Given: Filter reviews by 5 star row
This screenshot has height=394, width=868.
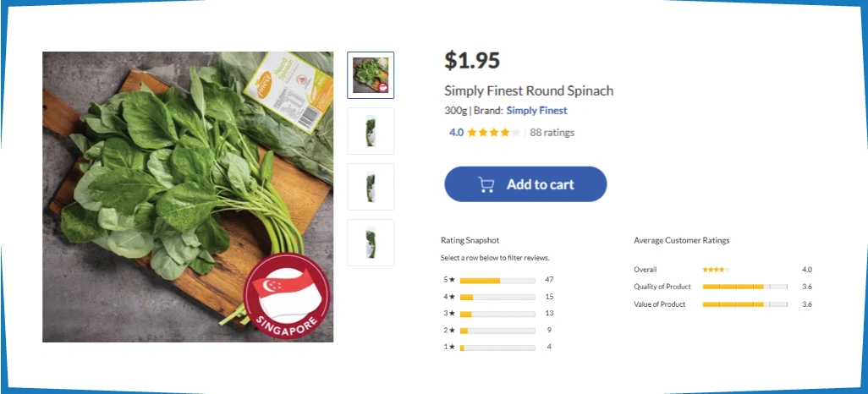Looking at the screenshot, I should click(497, 280).
